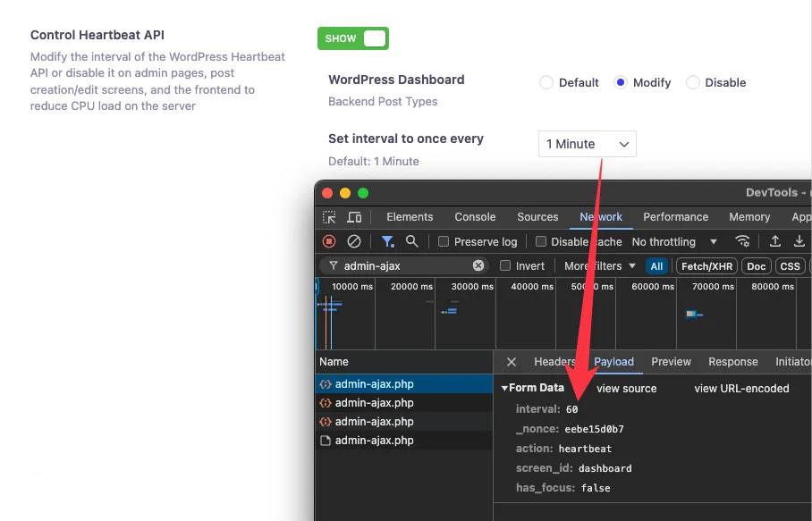The image size is (812, 521).
Task: Open the Network tab
Action: click(x=601, y=217)
